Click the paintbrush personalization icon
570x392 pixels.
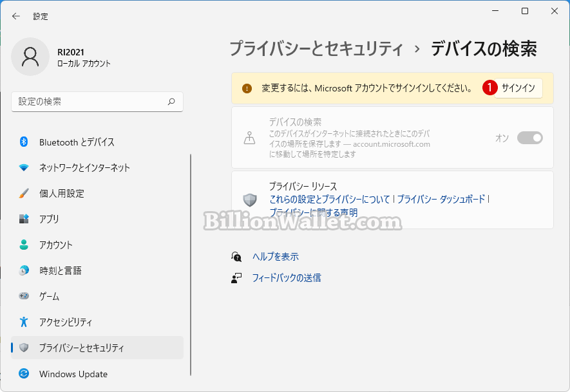point(24,193)
